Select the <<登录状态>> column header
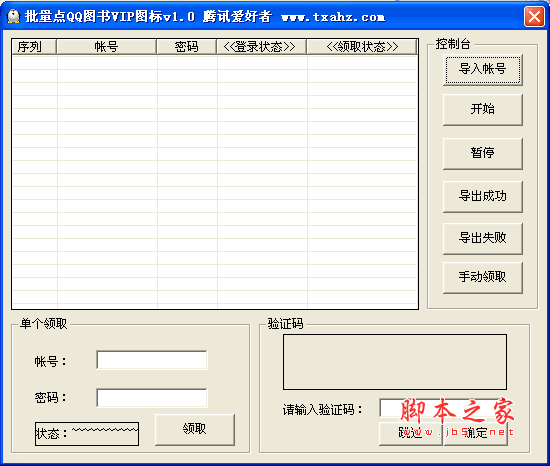Image resolution: width=550 pixels, height=466 pixels. pos(261,47)
